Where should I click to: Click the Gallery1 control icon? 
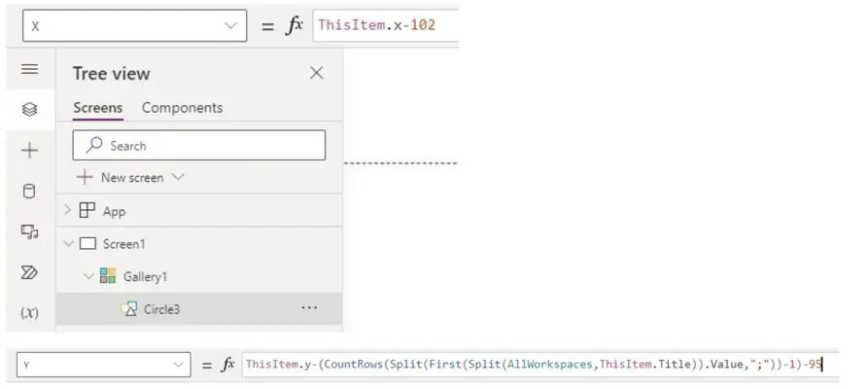(x=107, y=276)
